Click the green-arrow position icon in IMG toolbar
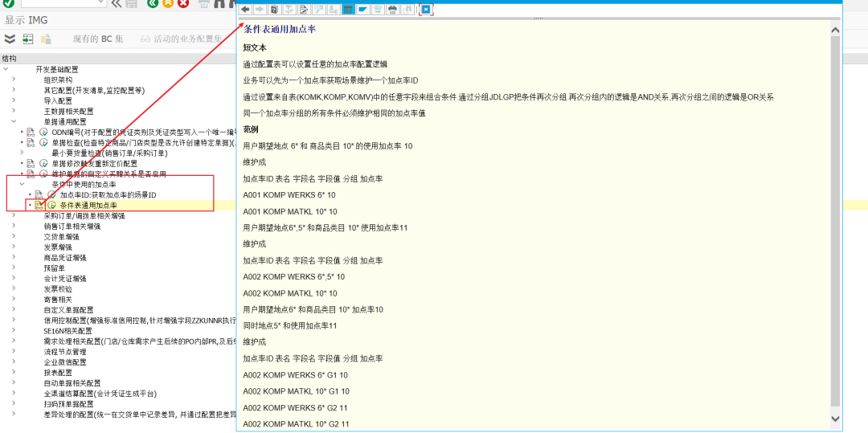 27,39
